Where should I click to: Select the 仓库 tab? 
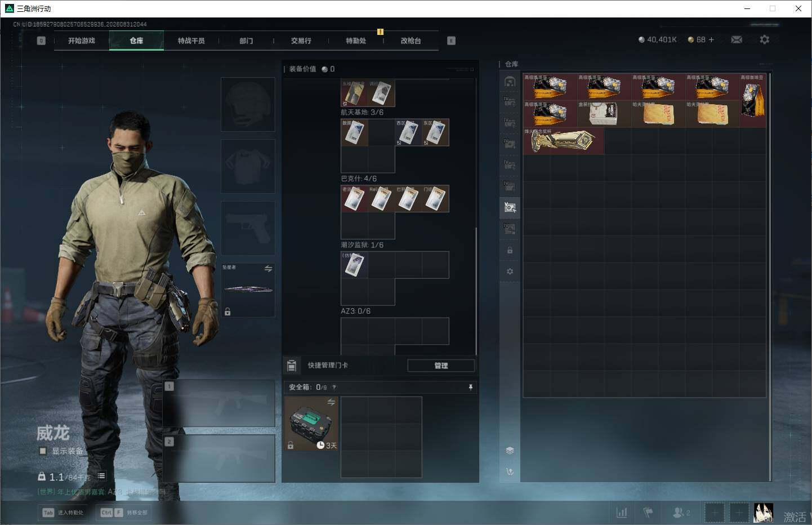coord(136,41)
